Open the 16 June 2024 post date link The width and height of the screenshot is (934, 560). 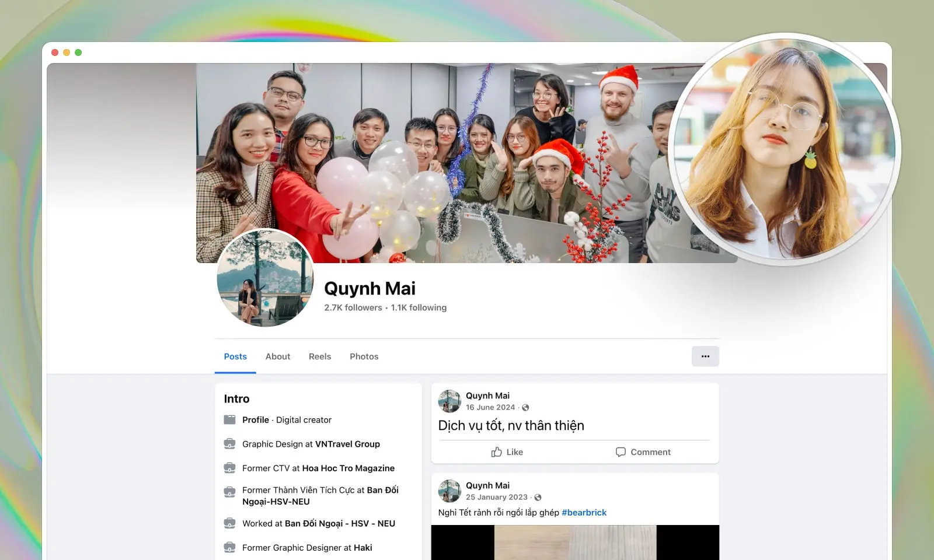click(x=490, y=408)
